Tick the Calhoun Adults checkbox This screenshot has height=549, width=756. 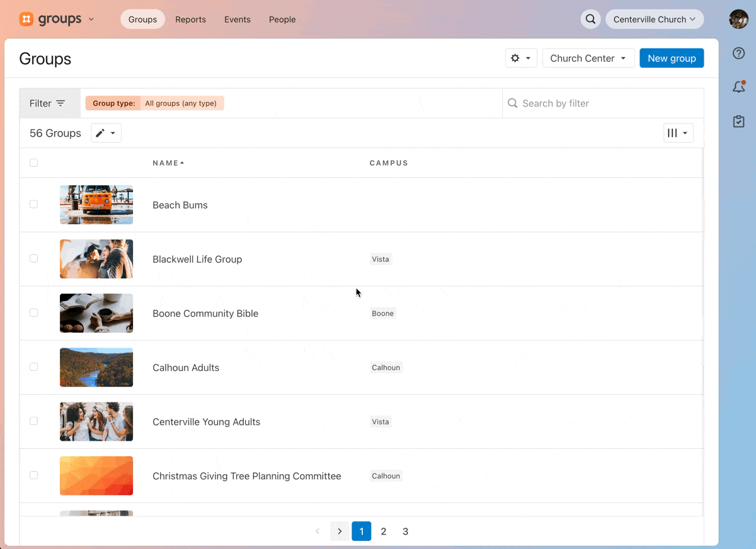coord(34,367)
